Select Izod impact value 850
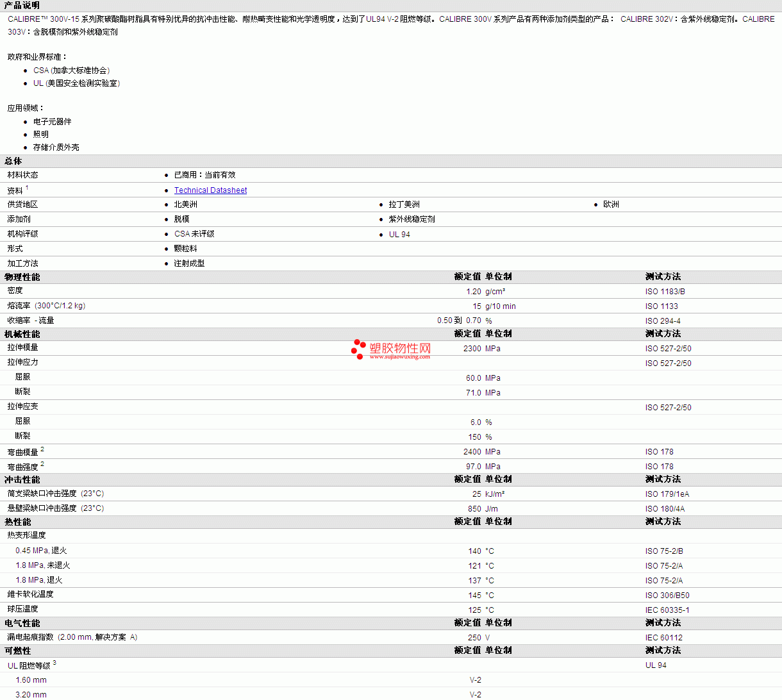 (x=474, y=509)
